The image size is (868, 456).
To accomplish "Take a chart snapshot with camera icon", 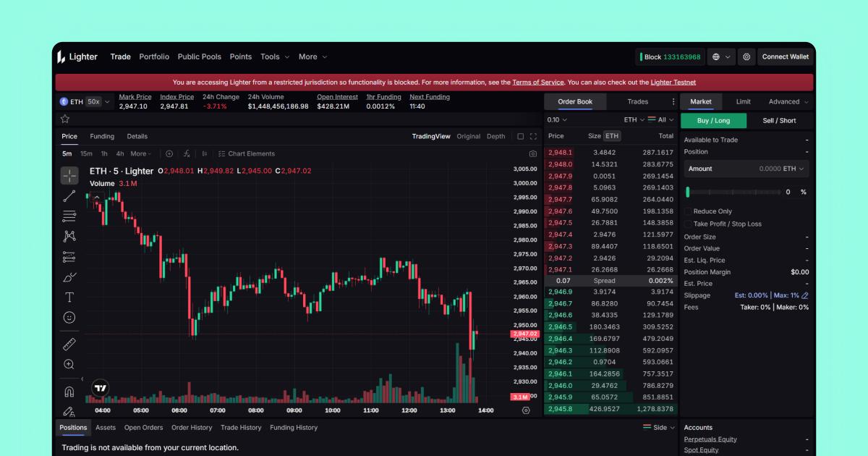I will tap(533, 153).
